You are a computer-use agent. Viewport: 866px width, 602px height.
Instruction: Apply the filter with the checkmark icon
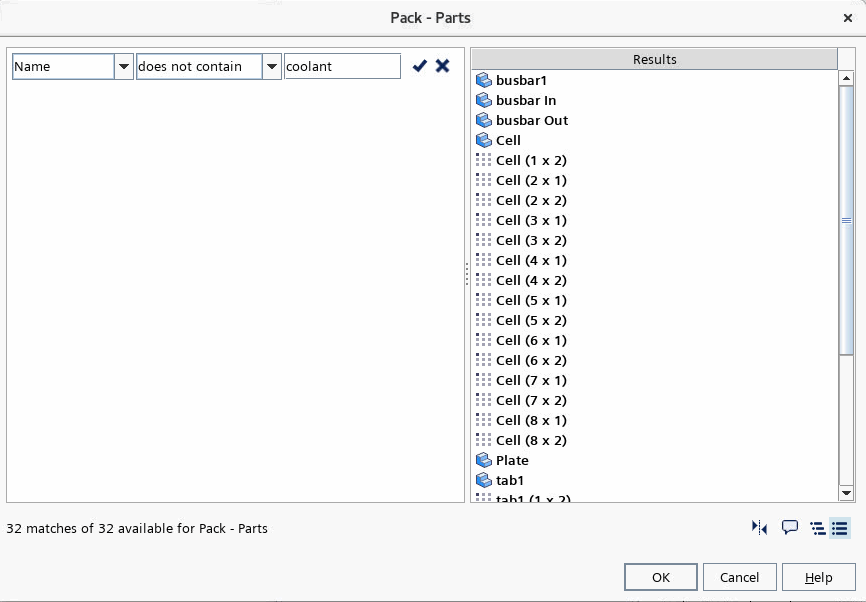click(x=420, y=66)
